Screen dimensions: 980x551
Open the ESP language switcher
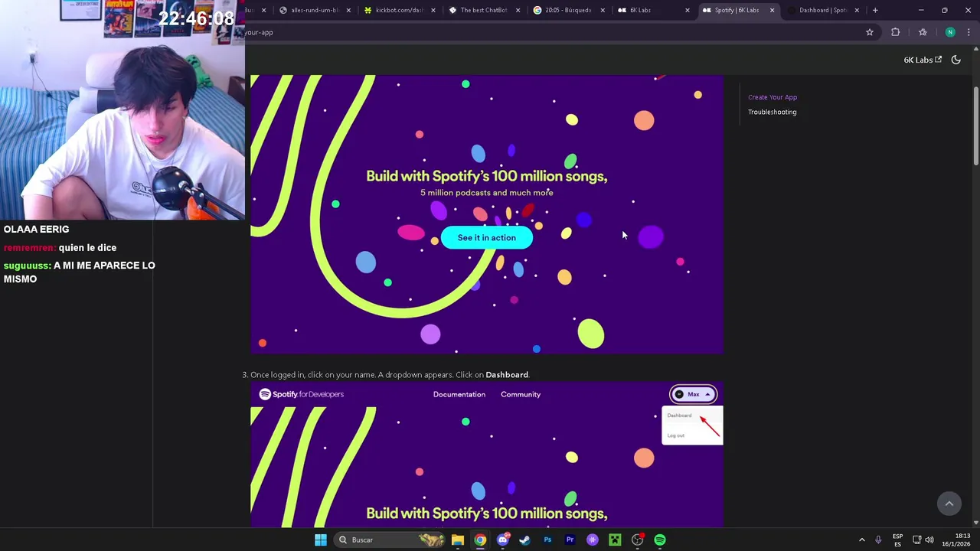point(897,540)
